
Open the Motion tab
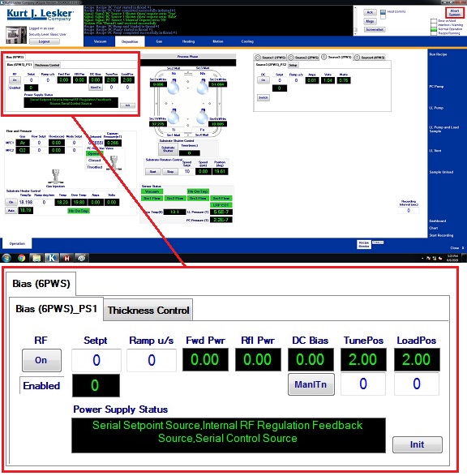218,41
